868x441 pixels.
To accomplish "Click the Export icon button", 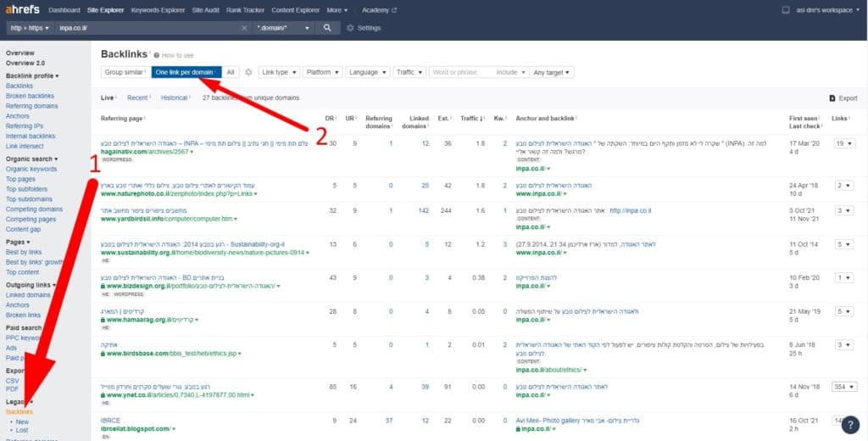I will [843, 98].
